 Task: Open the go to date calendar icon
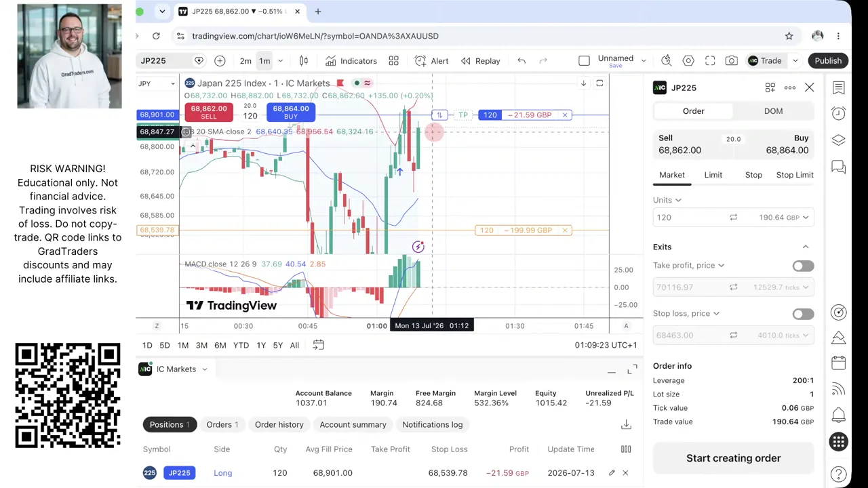pyautogui.click(x=317, y=345)
